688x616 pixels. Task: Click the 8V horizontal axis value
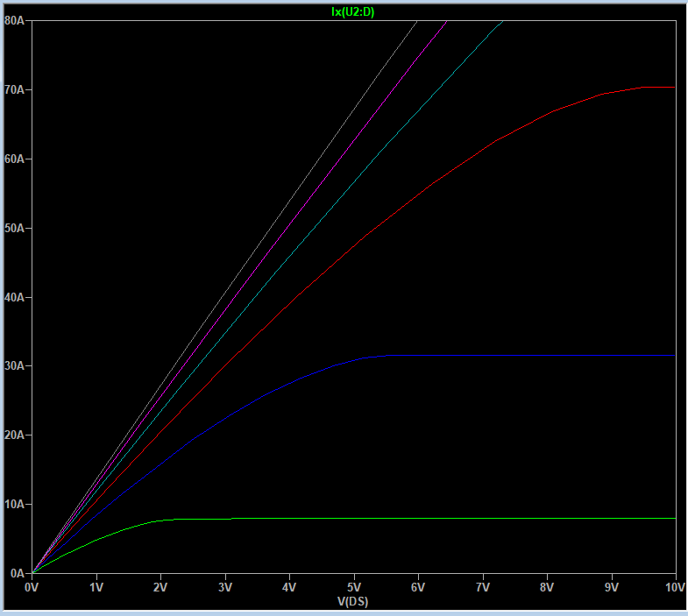click(547, 587)
